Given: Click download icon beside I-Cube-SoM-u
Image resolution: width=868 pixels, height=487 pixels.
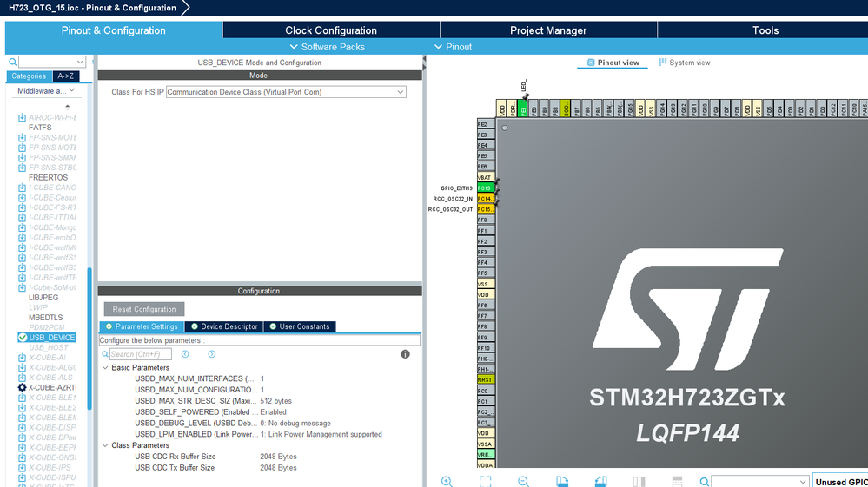Looking at the screenshot, I should (x=22, y=287).
